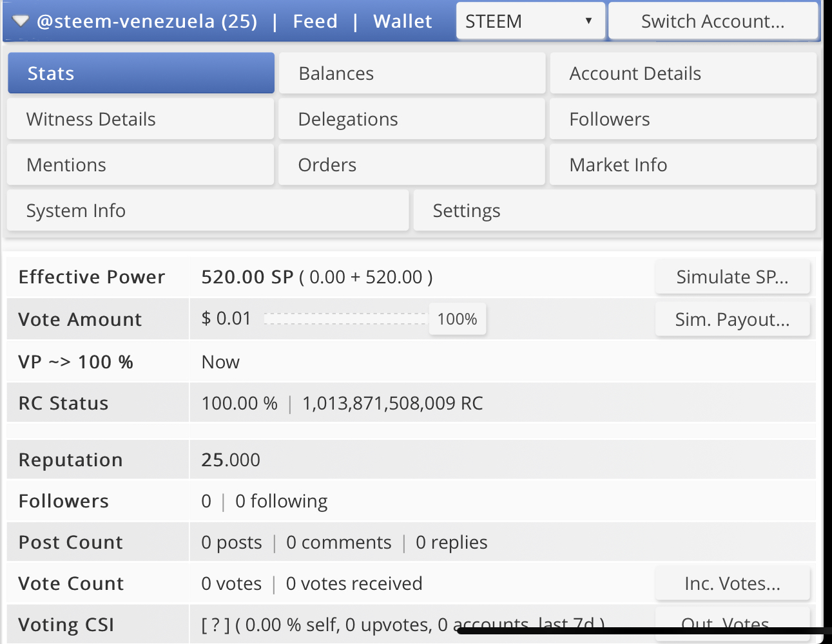Image resolution: width=832 pixels, height=644 pixels.
Task: Select the $ 0.01 vote amount value
Action: (226, 318)
